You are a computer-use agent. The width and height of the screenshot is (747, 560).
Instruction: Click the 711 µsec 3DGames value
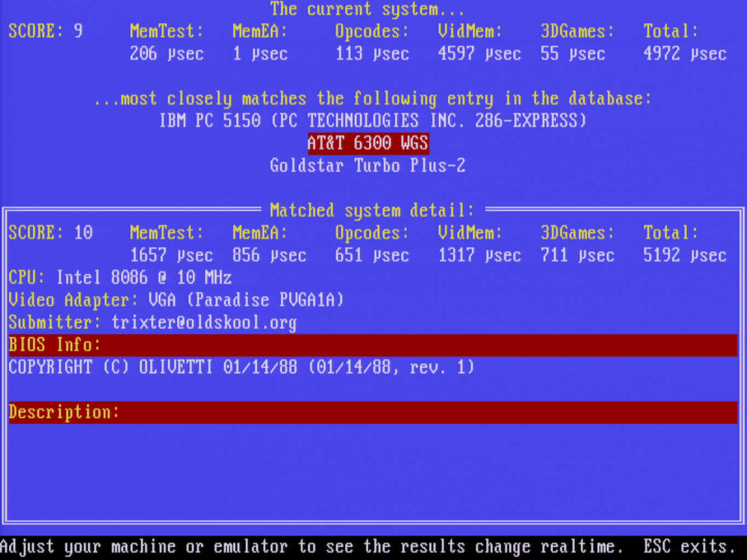point(577,255)
